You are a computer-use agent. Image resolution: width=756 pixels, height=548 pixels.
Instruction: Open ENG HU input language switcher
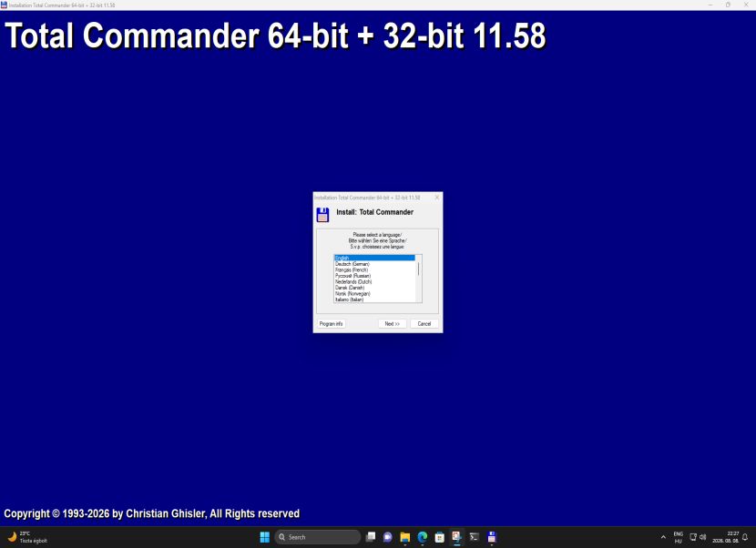point(678,537)
